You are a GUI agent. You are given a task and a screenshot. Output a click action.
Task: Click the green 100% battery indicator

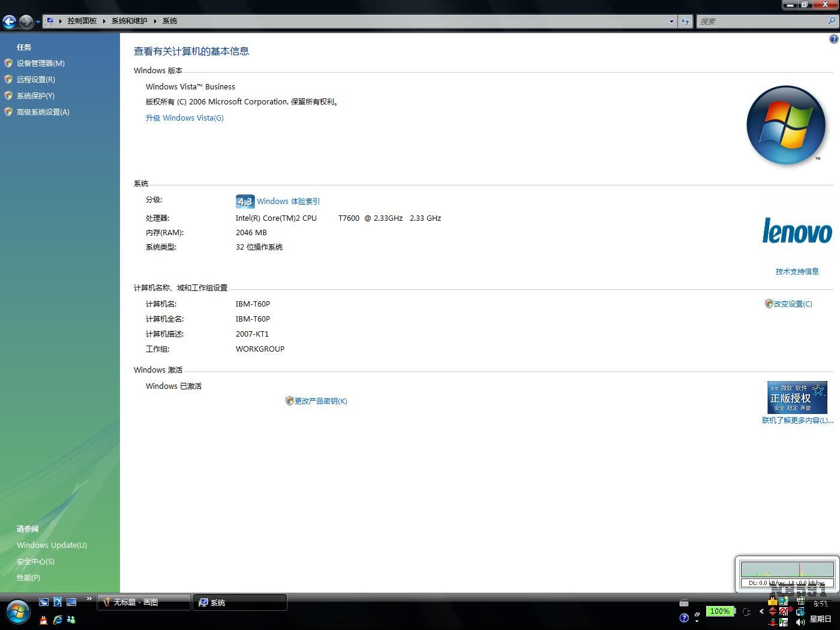719,611
